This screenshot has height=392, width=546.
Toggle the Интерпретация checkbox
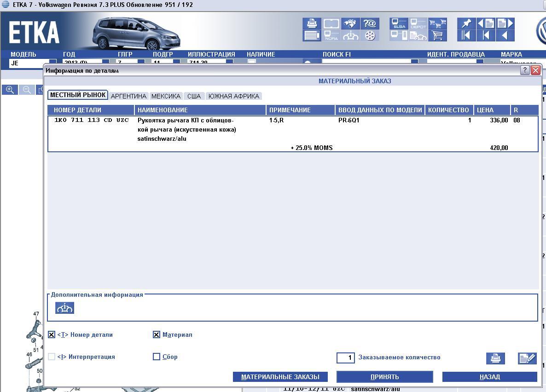tap(52, 357)
